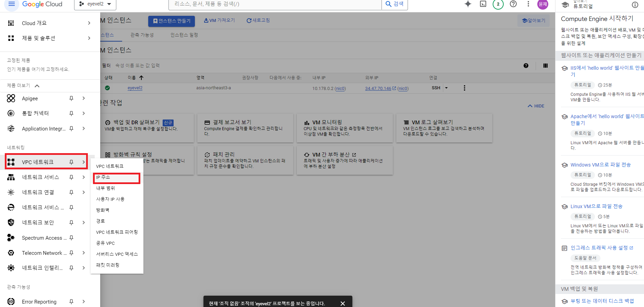Image resolution: width=644 pixels, height=307 pixels.
Task: Open the help question mark icon
Action: (513, 4)
